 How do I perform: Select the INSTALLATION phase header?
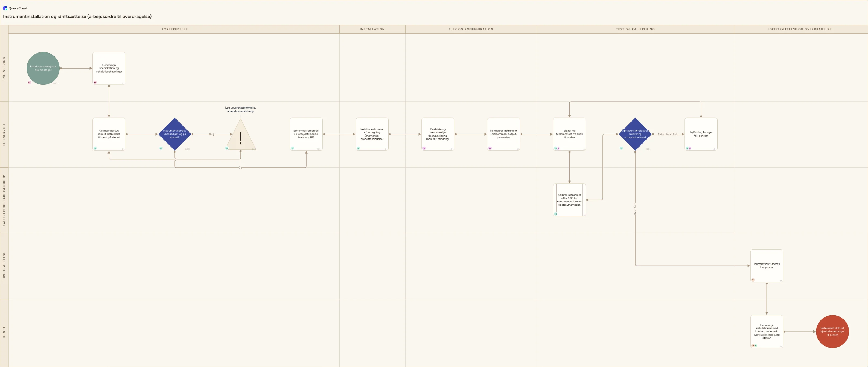click(372, 29)
